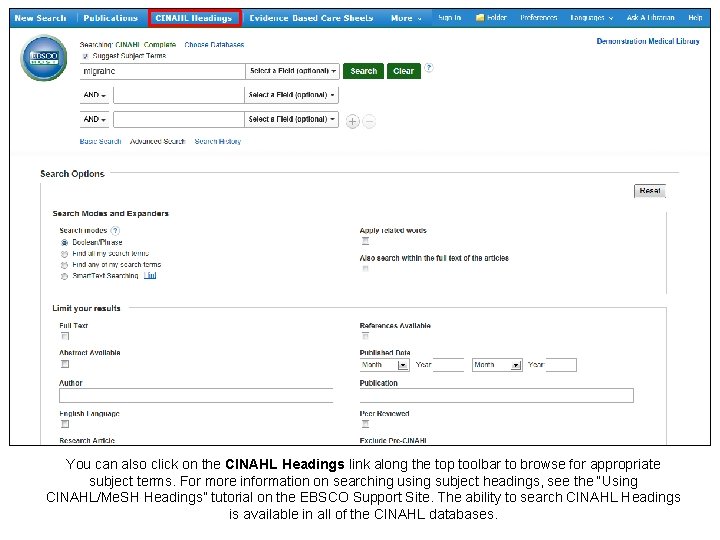
Task: Remove a search row with minus icon
Action: click(369, 122)
